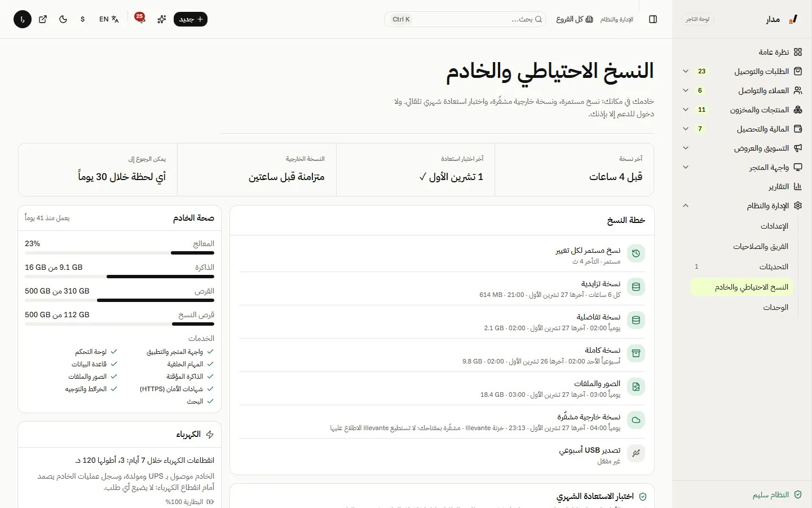The width and height of the screenshot is (812, 508).
Task: Click نسخة كاملة archive icon
Action: click(x=636, y=353)
